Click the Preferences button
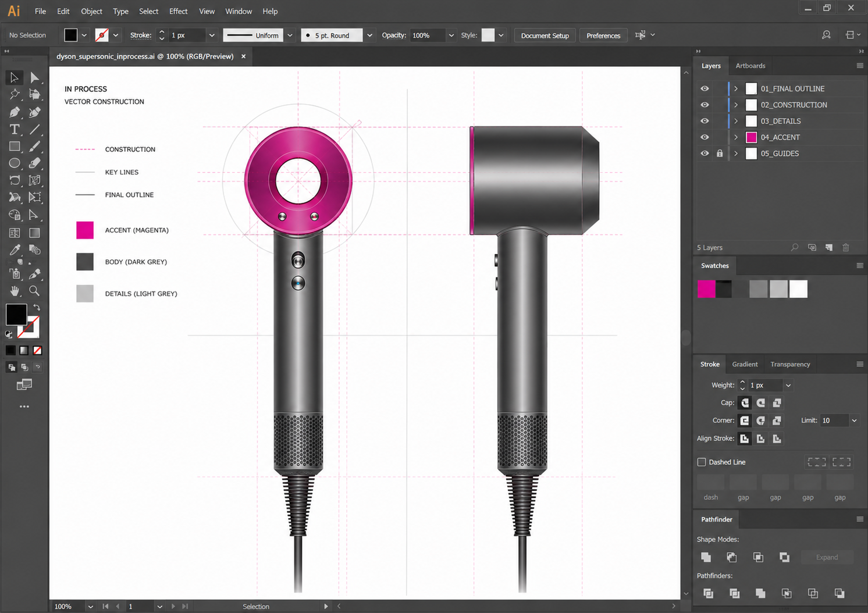This screenshot has height=613, width=868. 603,35
